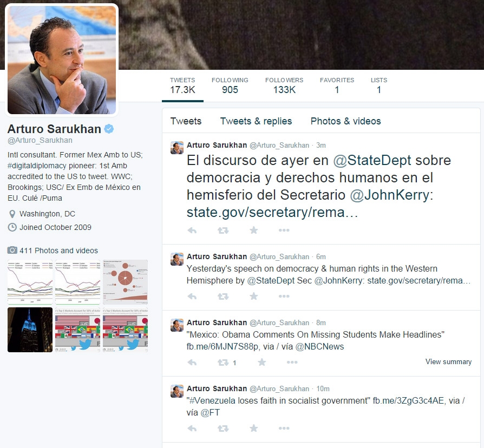Viewport: 484px width, 448px height.
Task: Click the verified badge next to Arturo Sarukhan
Action: coord(109,129)
